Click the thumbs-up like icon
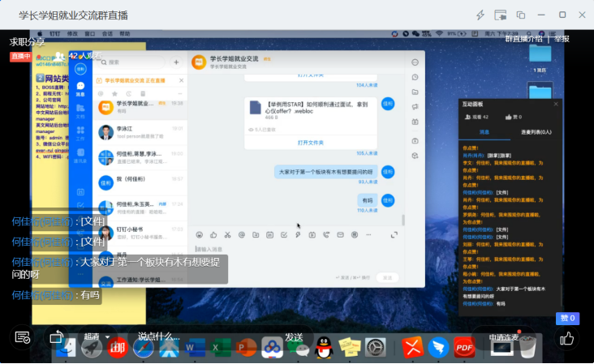This screenshot has height=364, width=594. [567, 337]
